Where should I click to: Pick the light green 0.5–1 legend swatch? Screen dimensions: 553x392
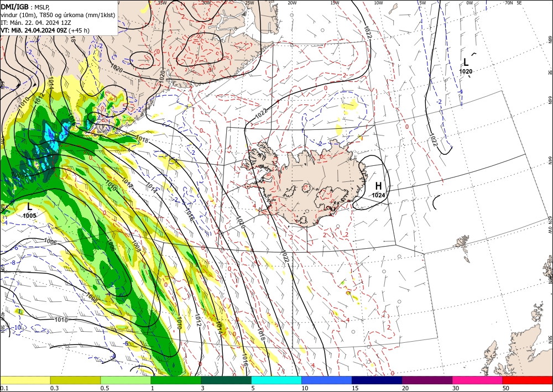(x=126, y=380)
